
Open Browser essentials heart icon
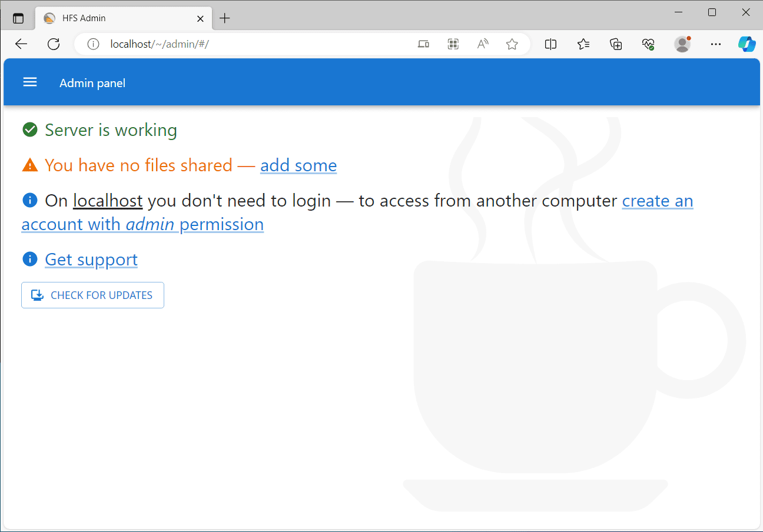[x=648, y=44]
